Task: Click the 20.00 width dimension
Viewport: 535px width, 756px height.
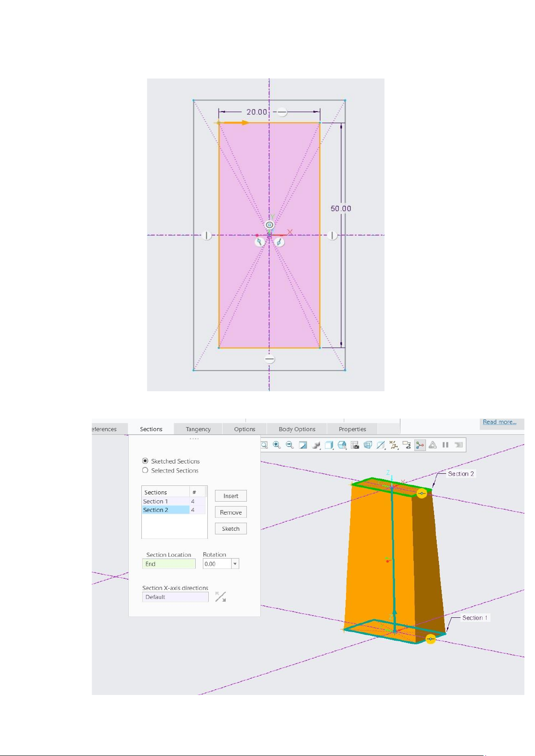Action: point(257,112)
